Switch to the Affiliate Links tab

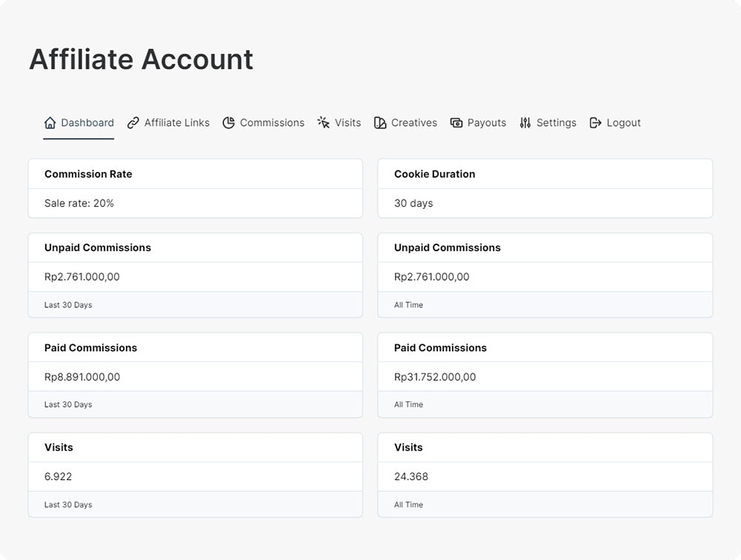(169, 123)
